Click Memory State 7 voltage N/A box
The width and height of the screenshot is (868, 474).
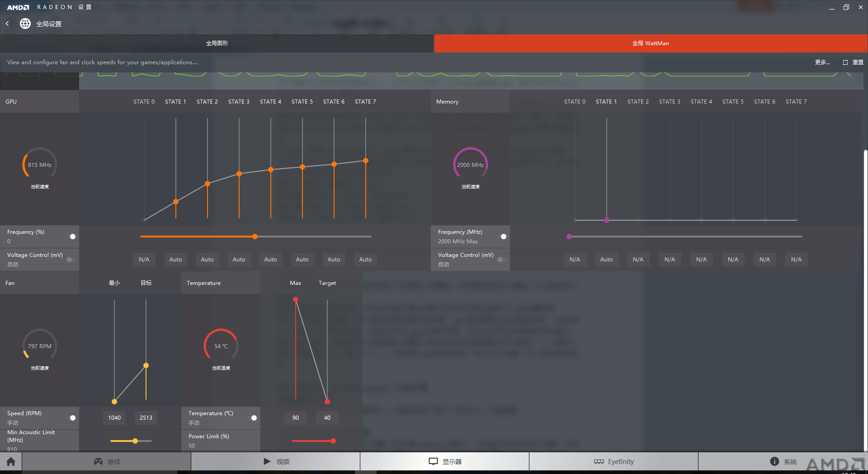click(x=797, y=260)
